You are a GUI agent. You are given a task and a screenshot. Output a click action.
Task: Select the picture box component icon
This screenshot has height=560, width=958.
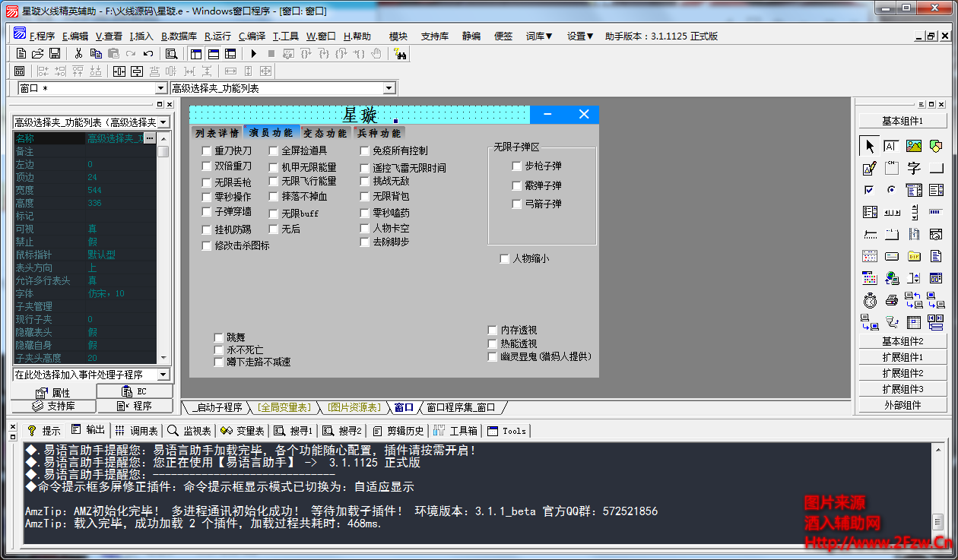tap(913, 147)
